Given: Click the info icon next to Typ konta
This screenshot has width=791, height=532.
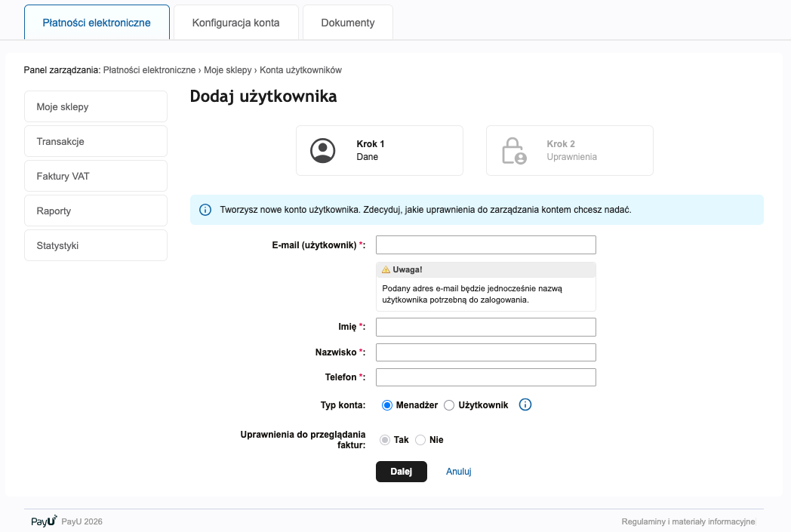Looking at the screenshot, I should pos(525,404).
